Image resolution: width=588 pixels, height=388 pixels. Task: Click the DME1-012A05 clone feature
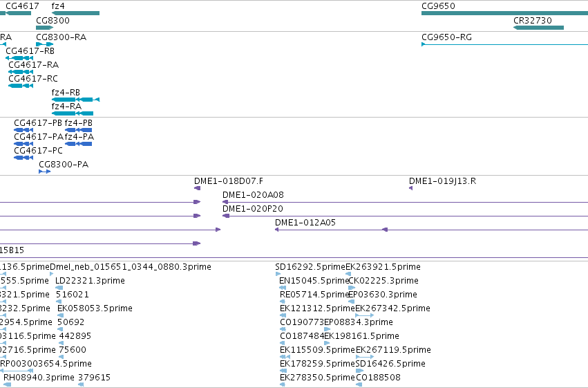point(431,230)
